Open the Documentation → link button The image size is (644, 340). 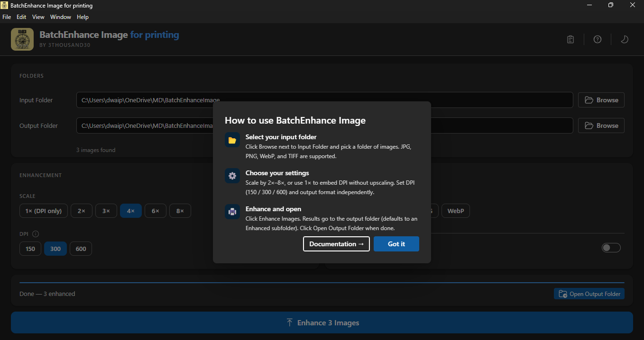tap(336, 244)
